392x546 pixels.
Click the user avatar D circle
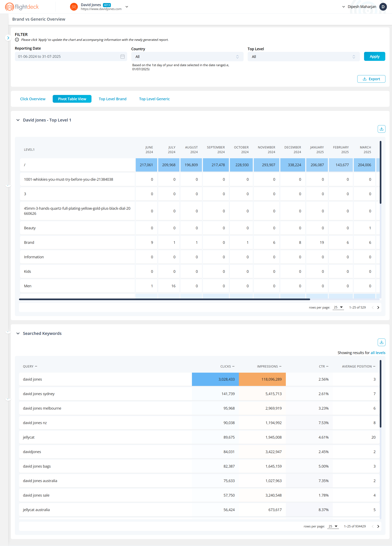coord(383,7)
